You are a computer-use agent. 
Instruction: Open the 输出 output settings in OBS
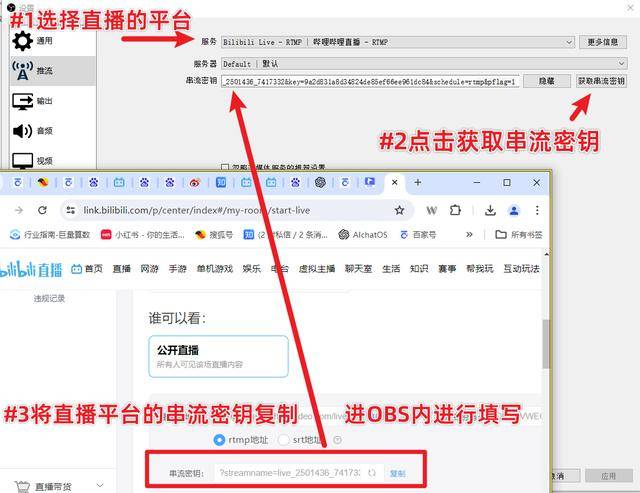point(33,101)
